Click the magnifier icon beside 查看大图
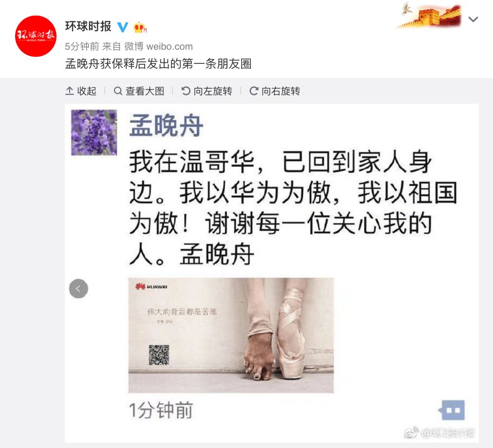 pos(118,91)
